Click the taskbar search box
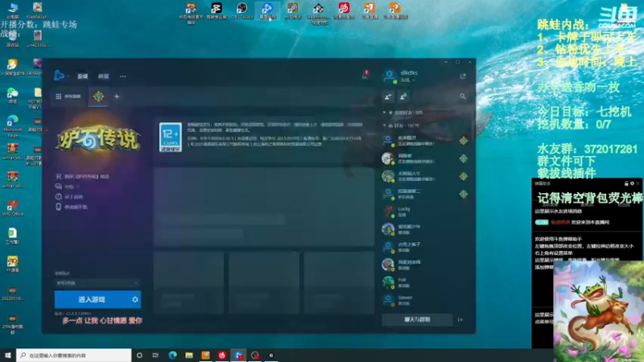644x362 pixels. click(x=74, y=356)
